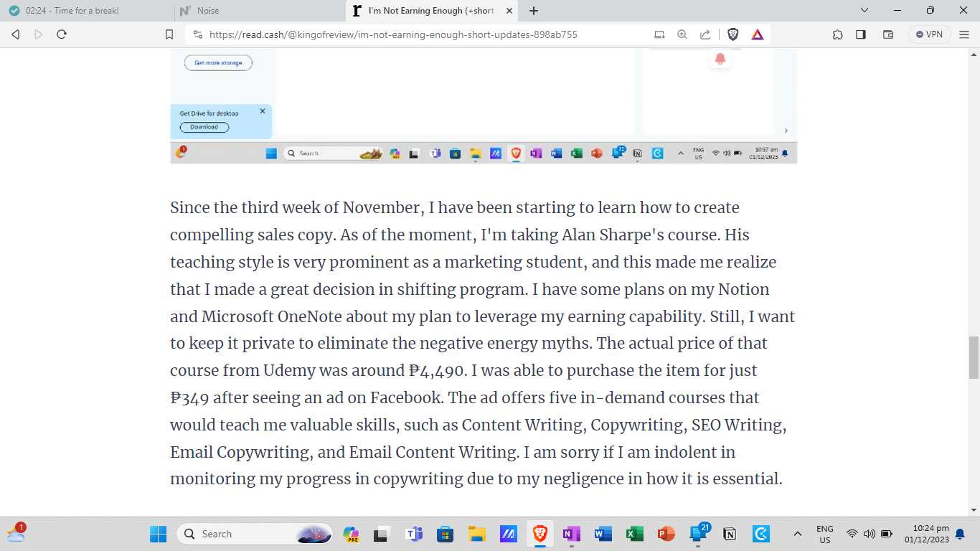View site information icon in address bar
The height and width of the screenshot is (551, 980).
197,34
